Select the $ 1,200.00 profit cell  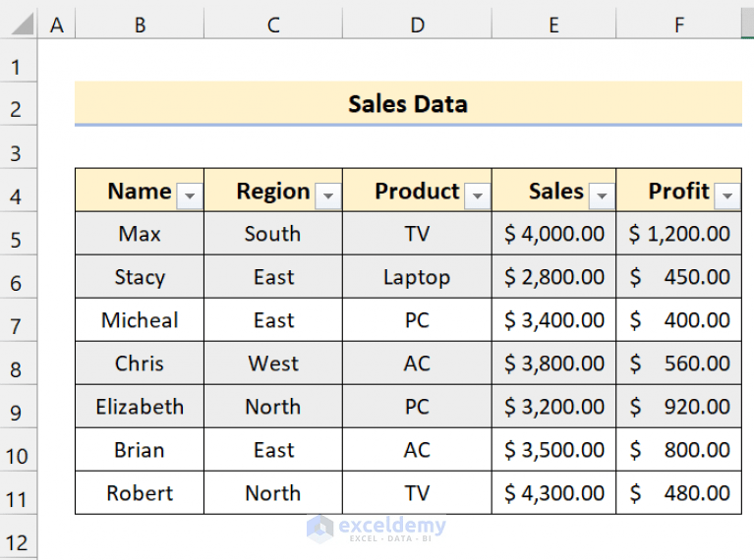679,234
